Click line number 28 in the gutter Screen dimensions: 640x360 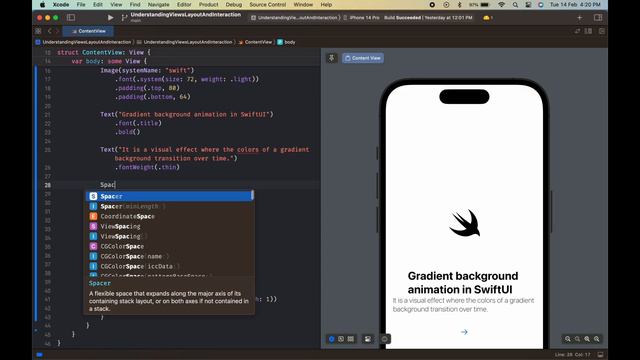click(48, 185)
